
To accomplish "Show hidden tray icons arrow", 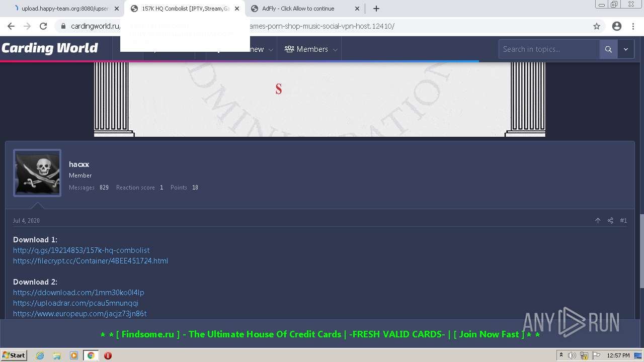I will click(561, 355).
